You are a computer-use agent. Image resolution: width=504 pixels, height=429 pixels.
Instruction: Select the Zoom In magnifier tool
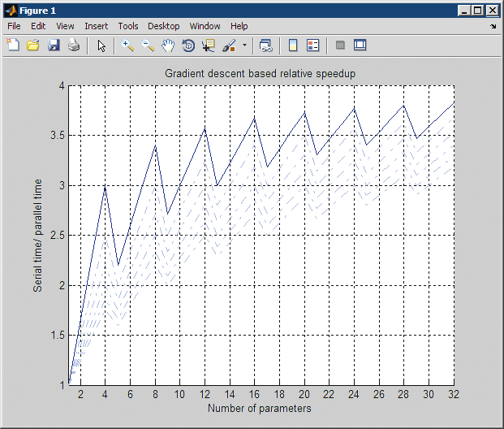(x=128, y=45)
